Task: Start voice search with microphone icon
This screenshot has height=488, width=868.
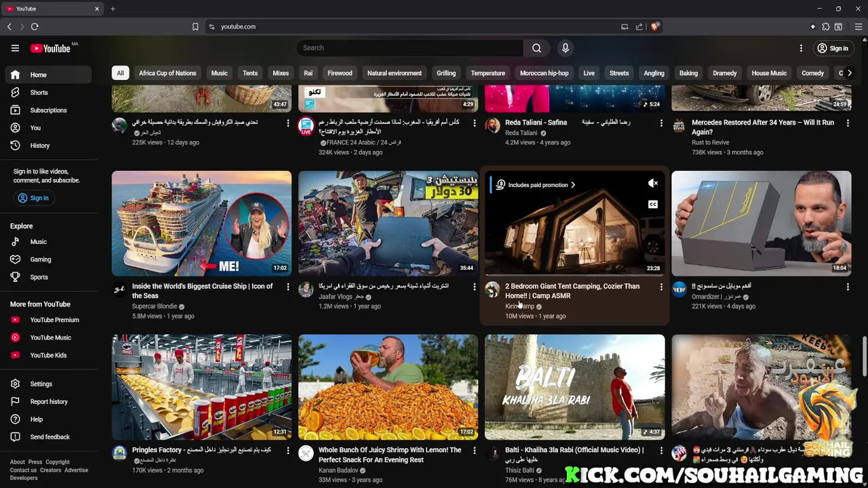Action: coord(566,48)
